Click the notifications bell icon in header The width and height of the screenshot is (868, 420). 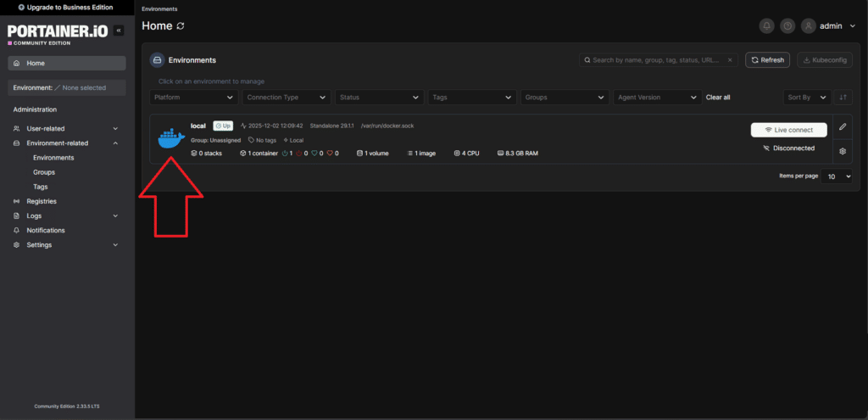767,26
